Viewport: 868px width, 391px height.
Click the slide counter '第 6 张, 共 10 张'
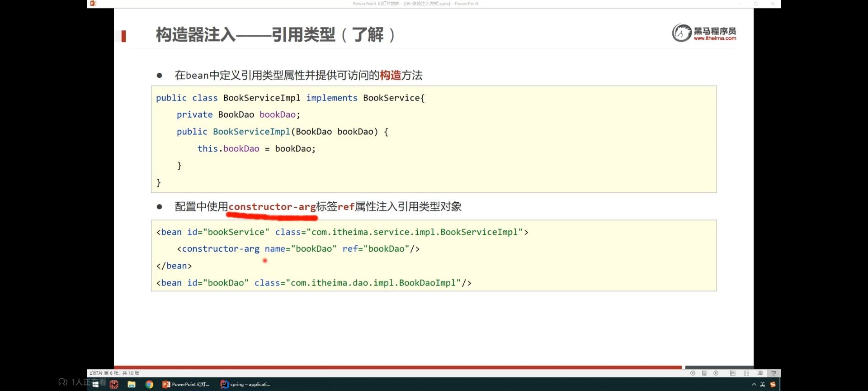tap(114, 373)
